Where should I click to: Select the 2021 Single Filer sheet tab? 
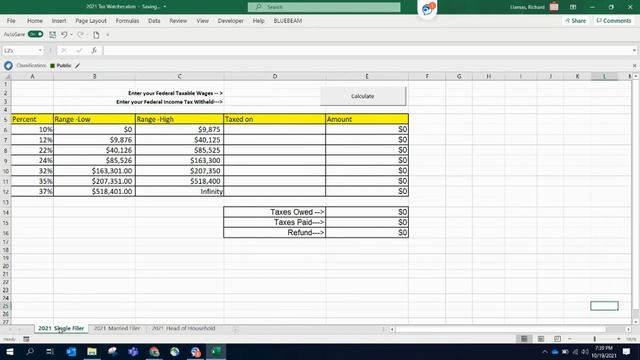tap(61, 328)
